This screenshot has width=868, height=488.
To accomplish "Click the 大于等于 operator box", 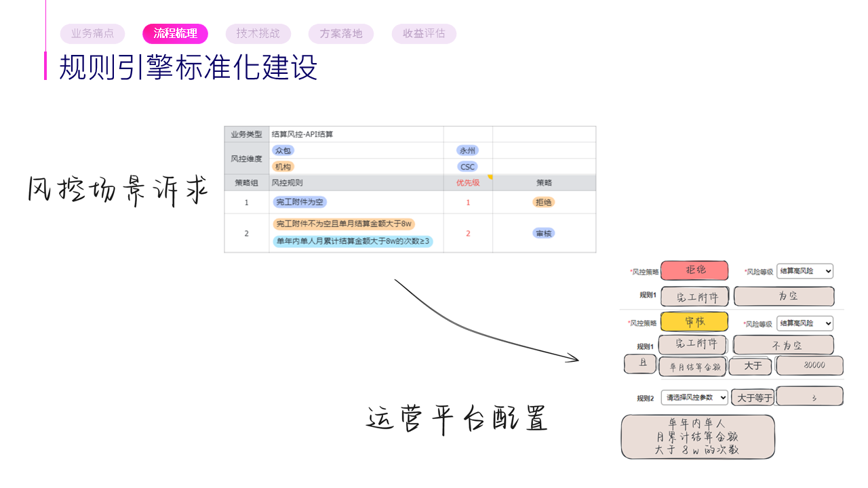I will (x=753, y=399).
